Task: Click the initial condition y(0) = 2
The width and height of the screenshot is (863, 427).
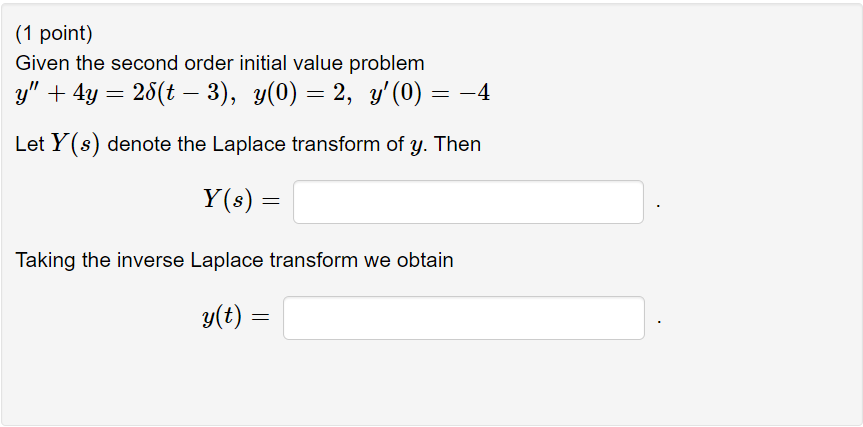Action: [301, 94]
